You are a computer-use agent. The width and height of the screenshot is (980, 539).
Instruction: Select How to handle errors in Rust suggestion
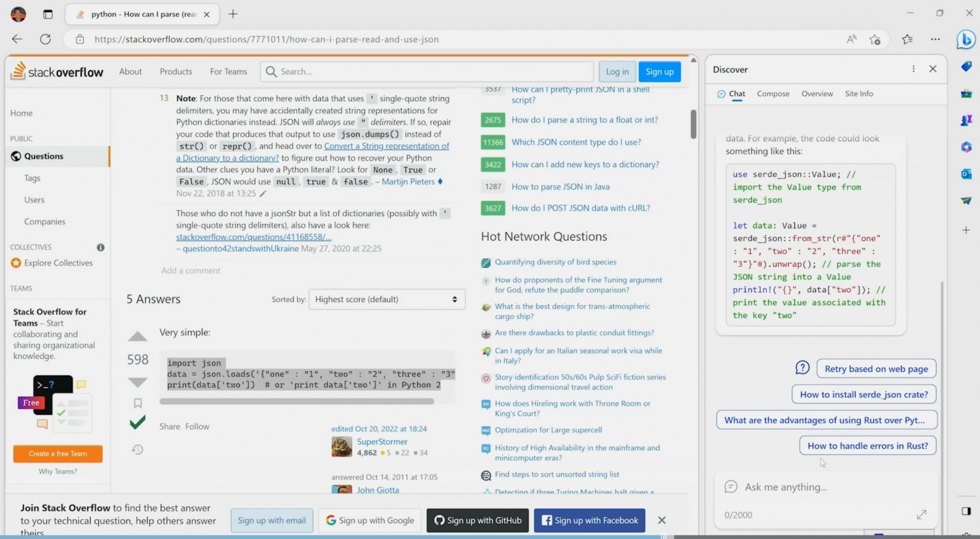(867, 446)
